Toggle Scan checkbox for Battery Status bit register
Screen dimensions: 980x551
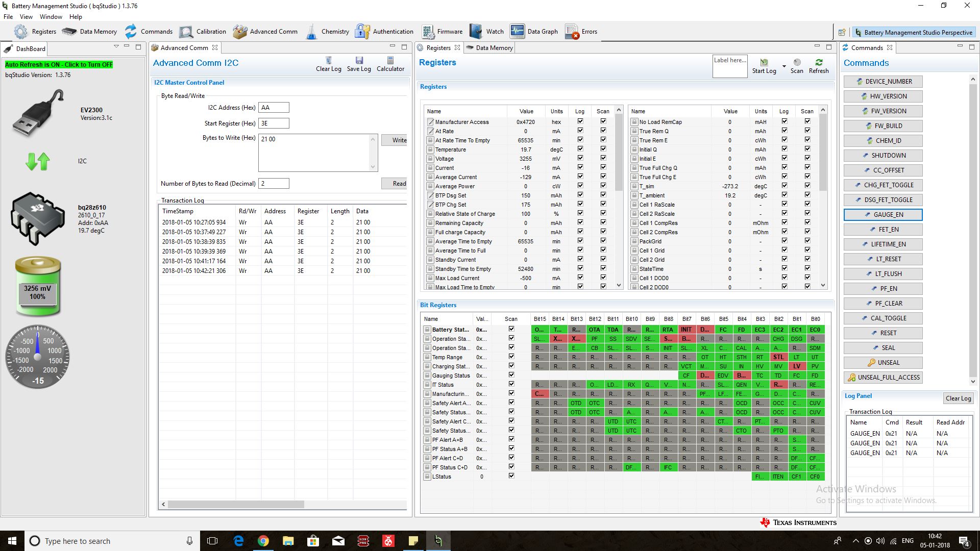[511, 329]
